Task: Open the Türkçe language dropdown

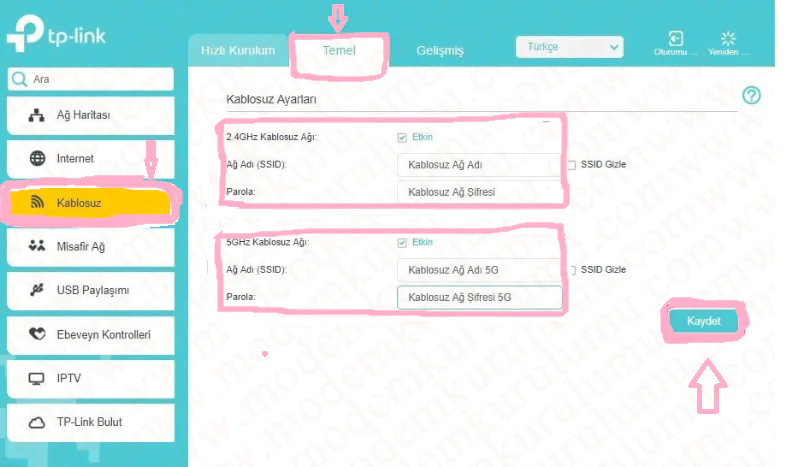Action: tap(569, 47)
